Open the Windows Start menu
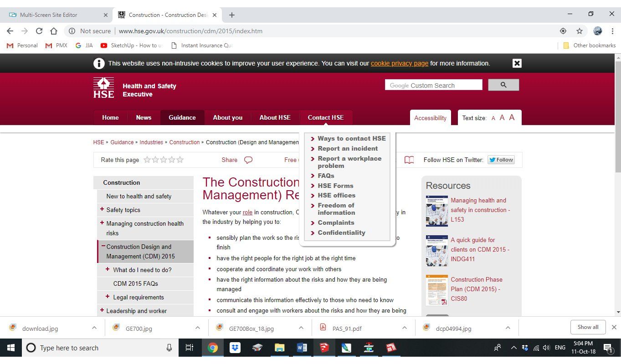Viewport: 621px width, 364px height. click(11, 348)
